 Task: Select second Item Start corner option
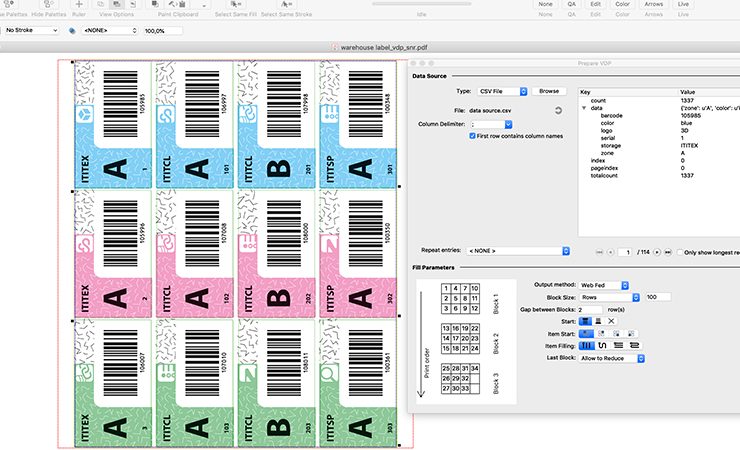point(601,333)
